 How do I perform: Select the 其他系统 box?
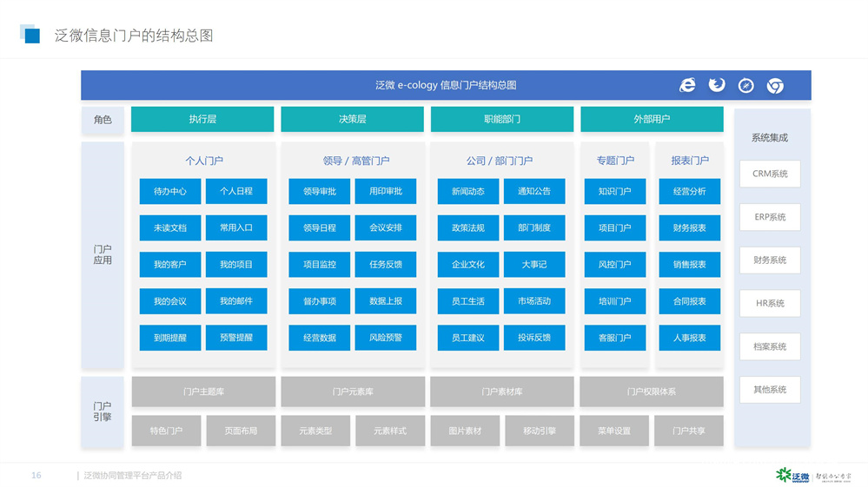coord(770,390)
